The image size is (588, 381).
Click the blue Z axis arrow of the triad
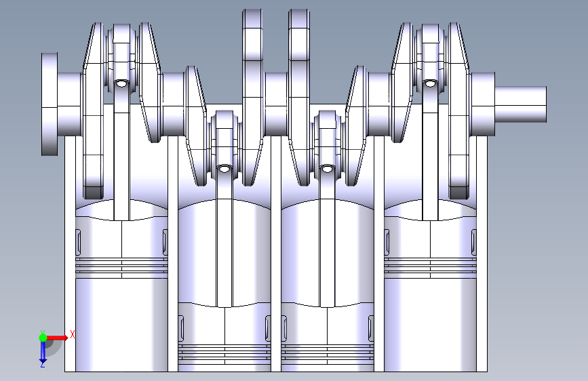[x=43, y=352]
